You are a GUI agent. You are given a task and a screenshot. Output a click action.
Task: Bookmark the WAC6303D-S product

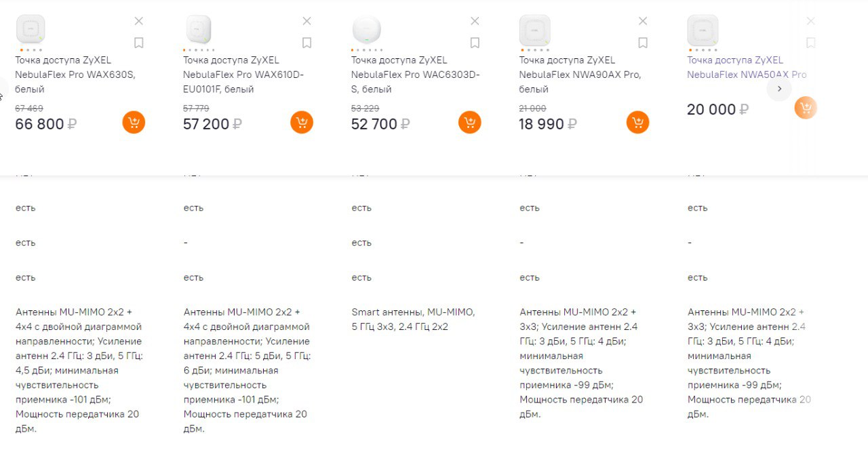(475, 43)
